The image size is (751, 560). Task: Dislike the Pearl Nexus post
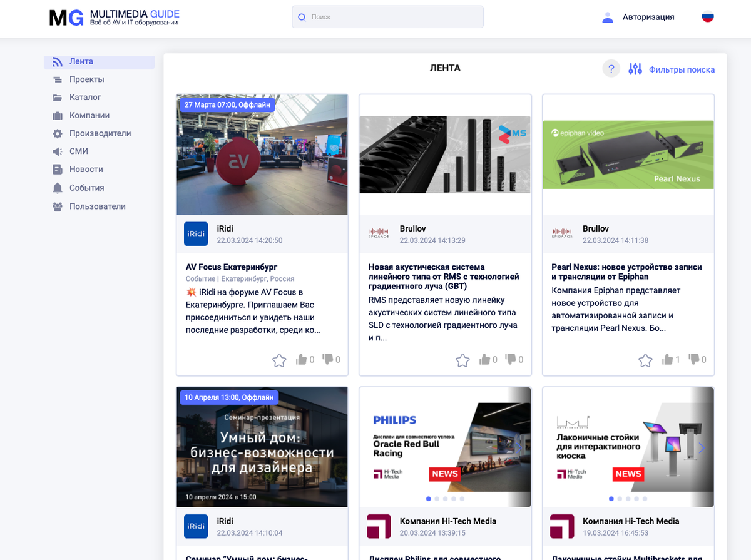[693, 359]
